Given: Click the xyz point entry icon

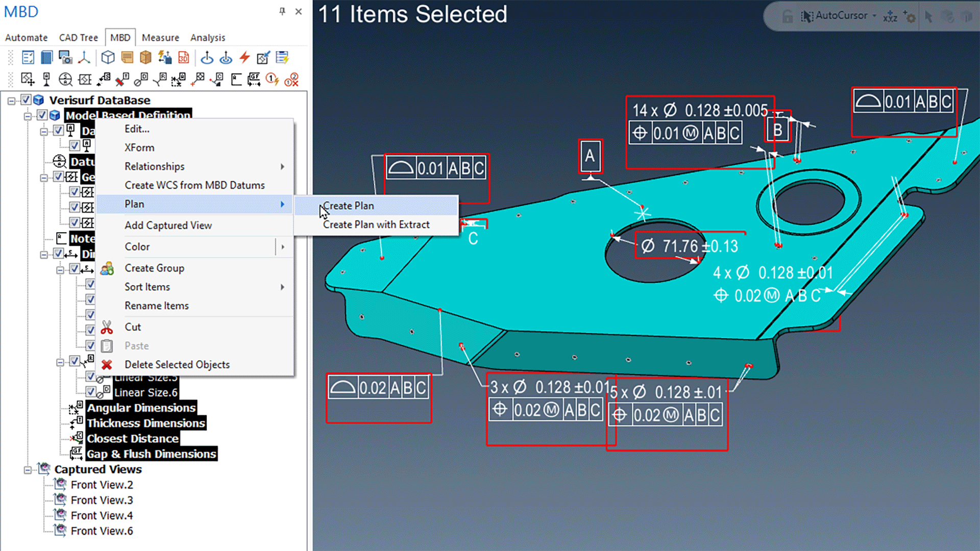Looking at the screenshot, I should pos(890,16).
